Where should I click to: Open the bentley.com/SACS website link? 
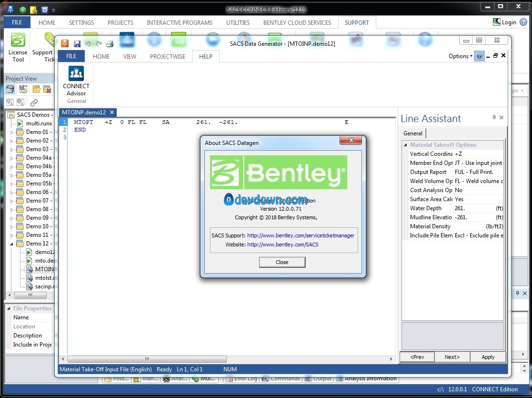pos(282,245)
